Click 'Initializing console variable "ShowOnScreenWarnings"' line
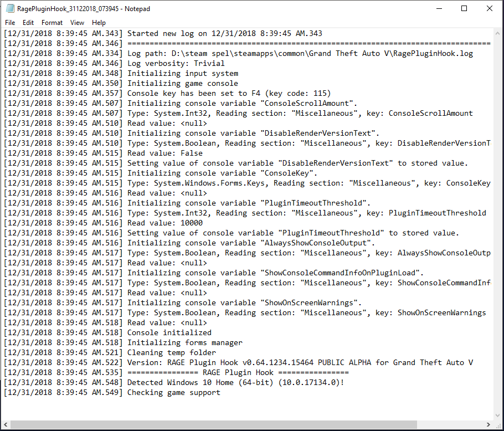 (x=183, y=302)
